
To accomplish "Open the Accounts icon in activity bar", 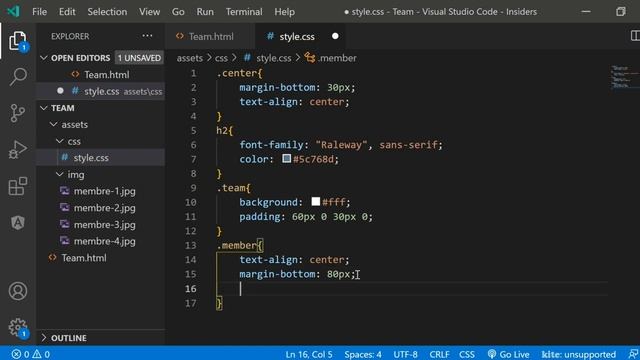I will pyautogui.click(x=18, y=291).
